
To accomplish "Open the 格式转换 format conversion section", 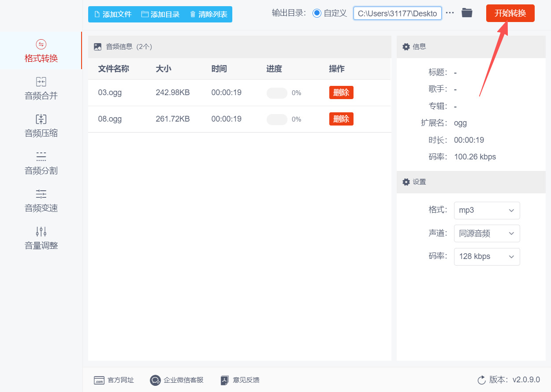I will [x=41, y=51].
